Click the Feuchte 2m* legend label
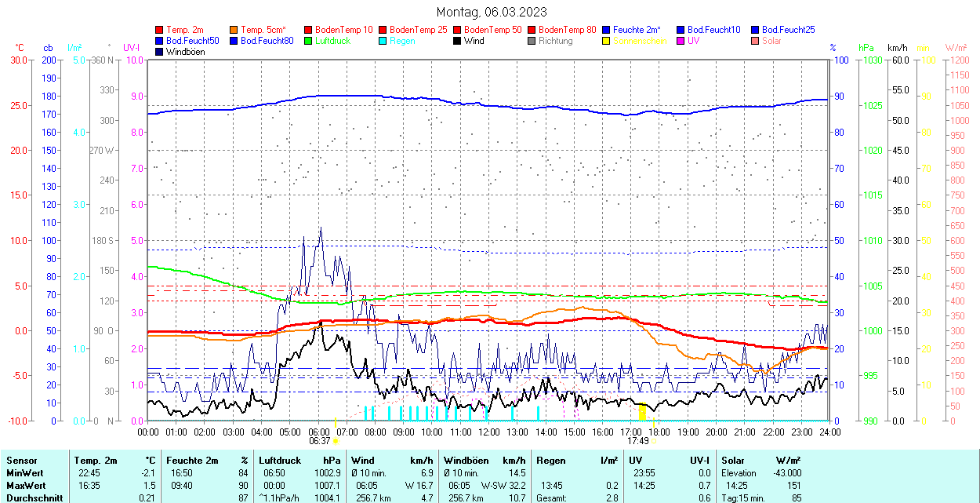The width and height of the screenshot is (980, 503). pyautogui.click(x=637, y=30)
